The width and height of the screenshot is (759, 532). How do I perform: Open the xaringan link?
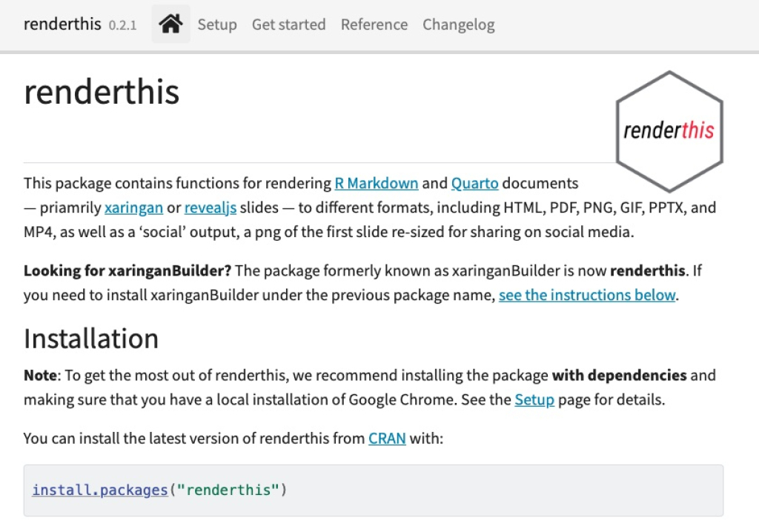(133, 207)
